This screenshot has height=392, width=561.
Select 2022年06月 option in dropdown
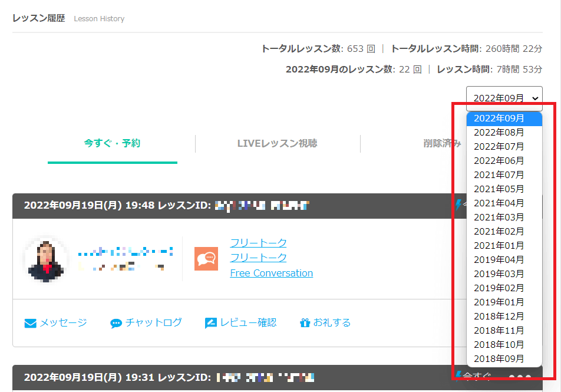499,161
